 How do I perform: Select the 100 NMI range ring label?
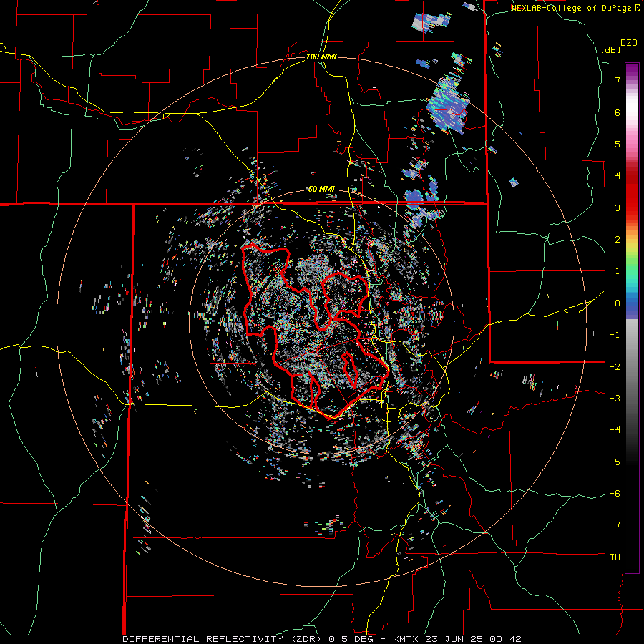click(x=321, y=57)
